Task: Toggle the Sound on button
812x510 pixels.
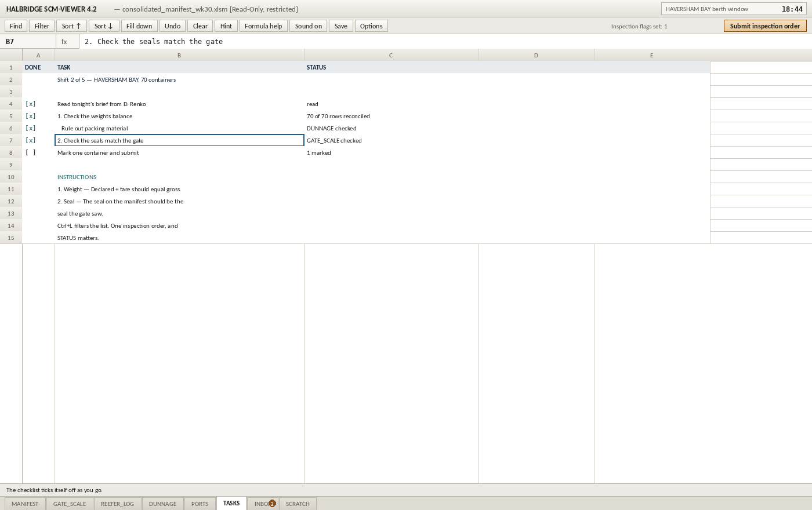Action: 309,26
